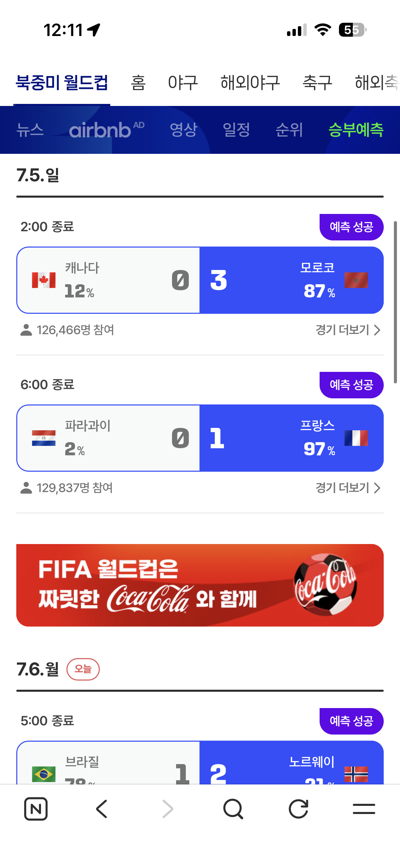This screenshot has width=400, height=868.
Task: Tap the France flag icon
Action: (x=356, y=438)
